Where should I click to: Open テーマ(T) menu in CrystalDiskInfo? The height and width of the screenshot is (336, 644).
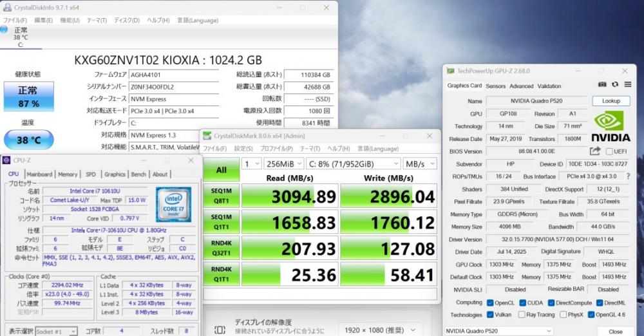97,20
